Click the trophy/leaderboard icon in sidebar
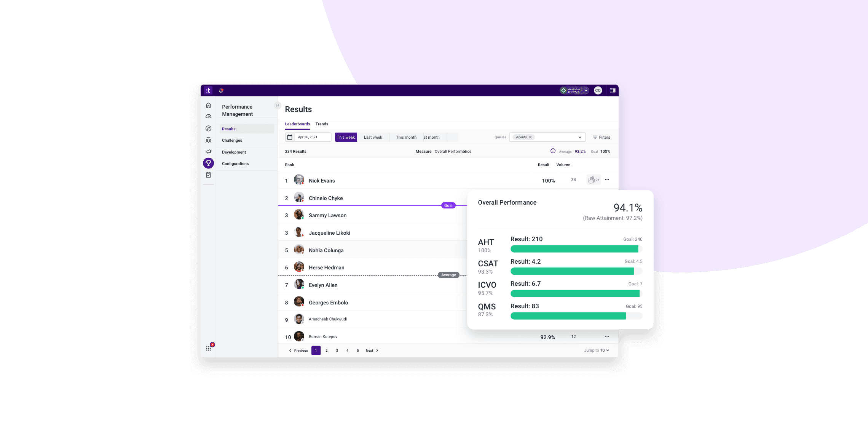Screen dimensions: 868x442 coord(209,163)
